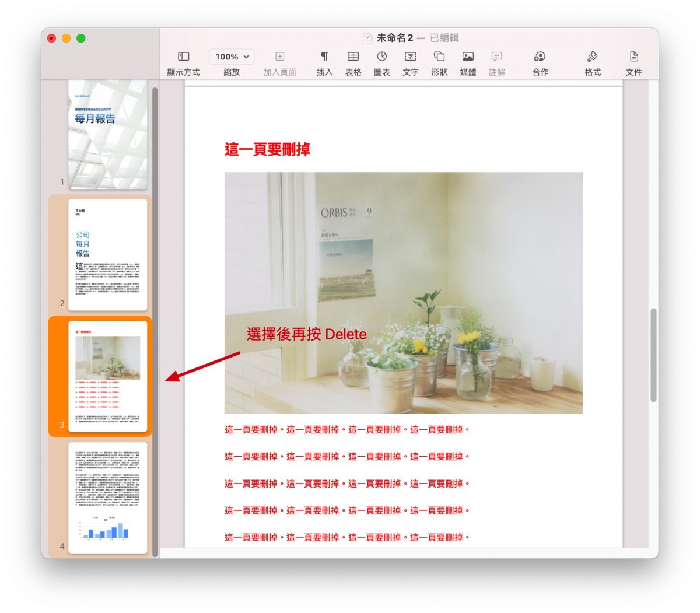Click the thumbnail sidebar scrollbar
This screenshot has width=700, height=613.
tap(155, 322)
